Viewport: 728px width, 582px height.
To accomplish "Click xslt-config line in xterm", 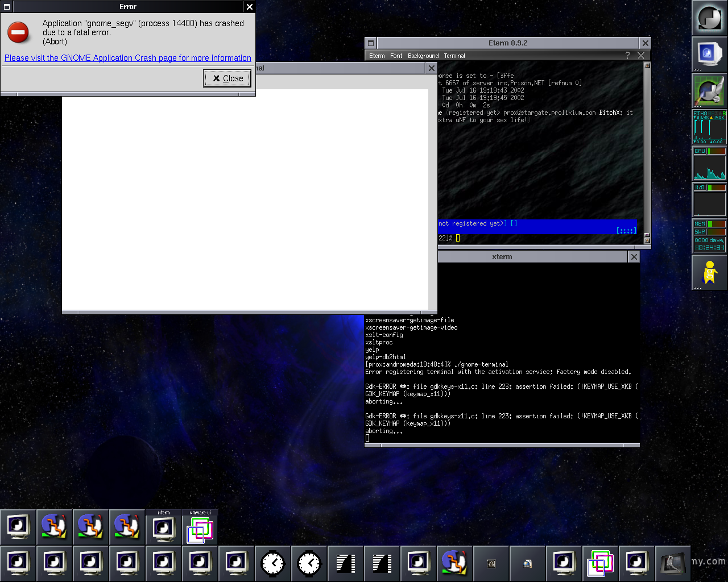I will (x=384, y=335).
